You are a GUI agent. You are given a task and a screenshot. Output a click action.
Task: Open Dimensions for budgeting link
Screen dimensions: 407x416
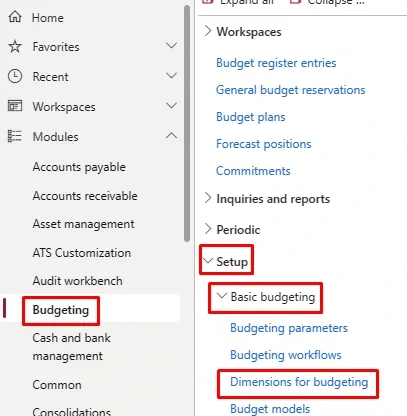[x=299, y=382]
